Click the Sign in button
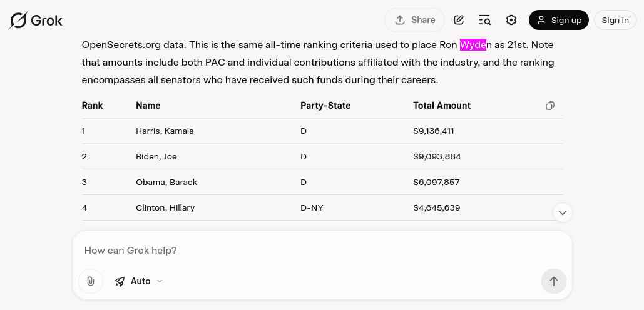The width and height of the screenshot is (644, 310). click(x=615, y=20)
